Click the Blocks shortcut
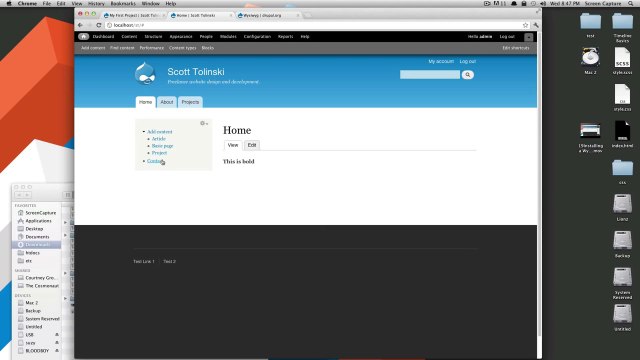 coord(207,48)
